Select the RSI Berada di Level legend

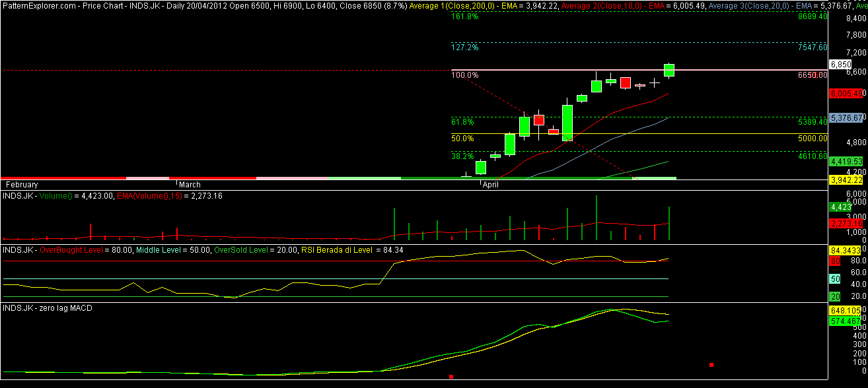click(352, 250)
